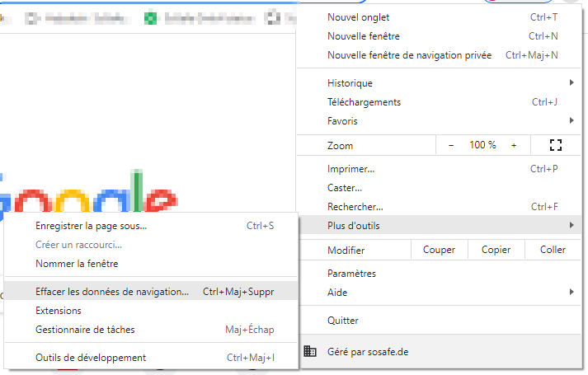Click the managed-by organization building icon
This screenshot has width=588, height=375.
pyautogui.click(x=310, y=352)
